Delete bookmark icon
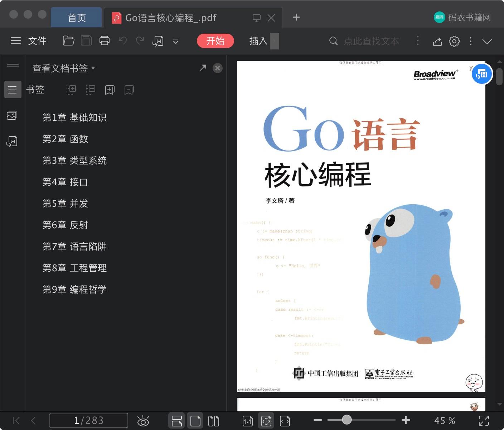504x430 pixels. tap(129, 90)
